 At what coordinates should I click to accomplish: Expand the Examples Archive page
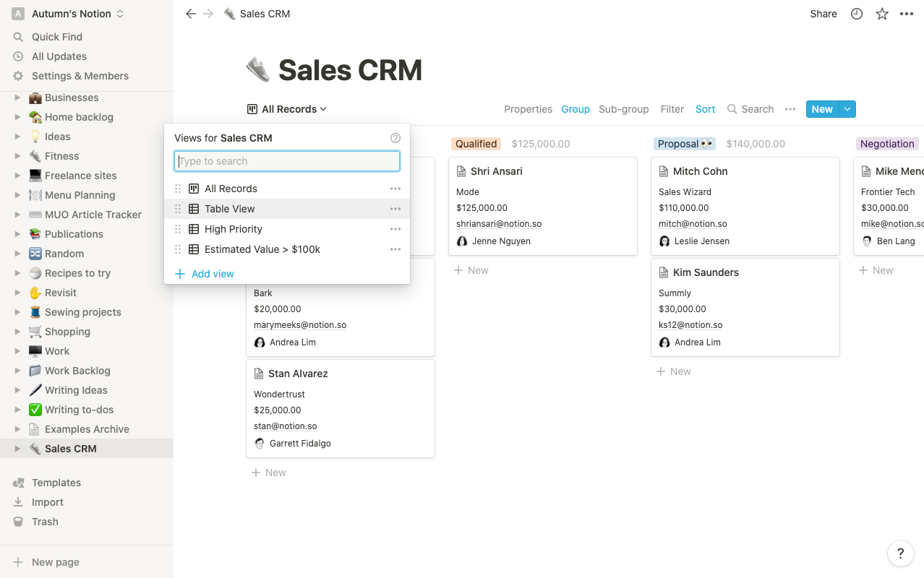tap(18, 429)
